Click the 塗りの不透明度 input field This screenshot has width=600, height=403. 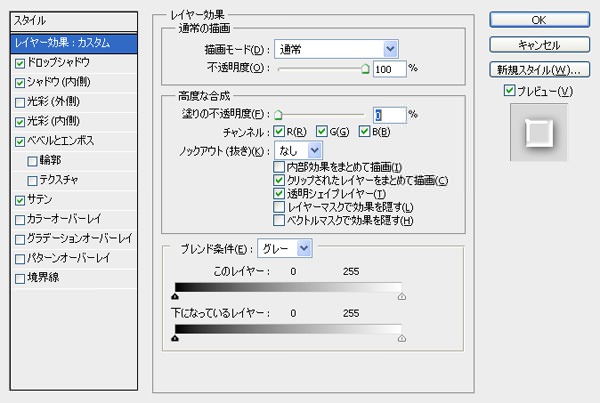coord(389,115)
